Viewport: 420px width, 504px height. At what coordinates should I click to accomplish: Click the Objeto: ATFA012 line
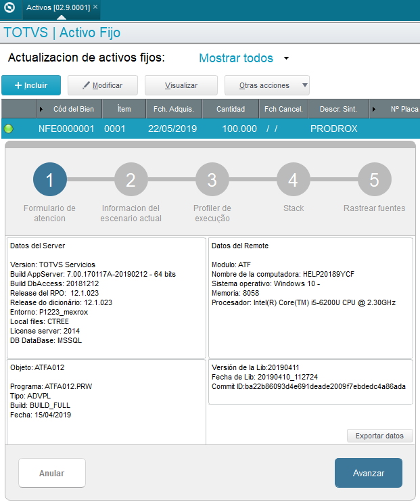[37, 367]
